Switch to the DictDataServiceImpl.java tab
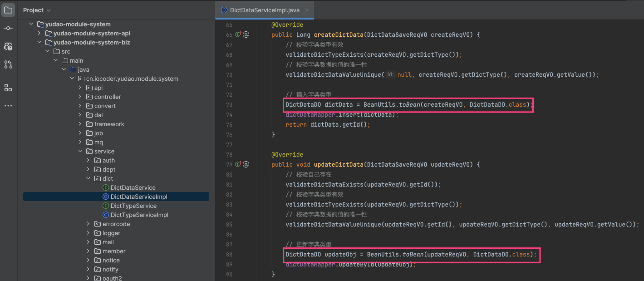The width and height of the screenshot is (644, 281). point(258,10)
